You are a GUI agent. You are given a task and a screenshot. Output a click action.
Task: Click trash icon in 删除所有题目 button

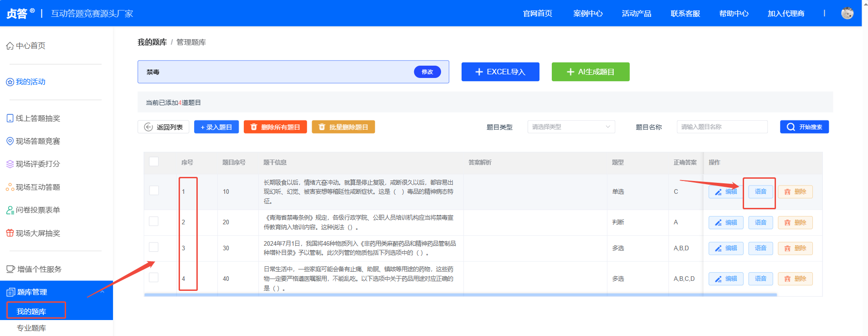254,127
